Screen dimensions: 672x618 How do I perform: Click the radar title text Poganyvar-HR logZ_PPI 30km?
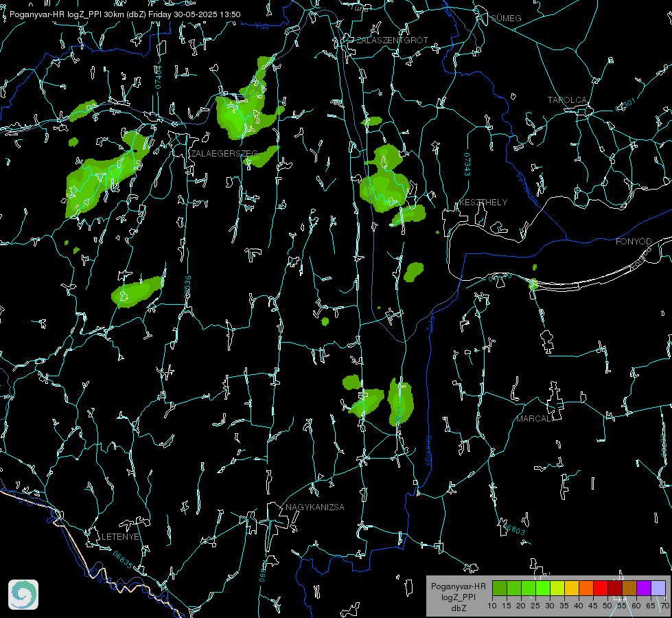(x=68, y=14)
